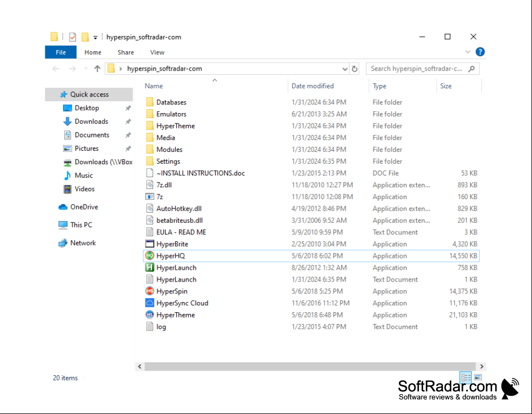Expand address bar path chevron before hyperspin_softradar-com
This screenshot has width=532, height=414.
point(120,69)
